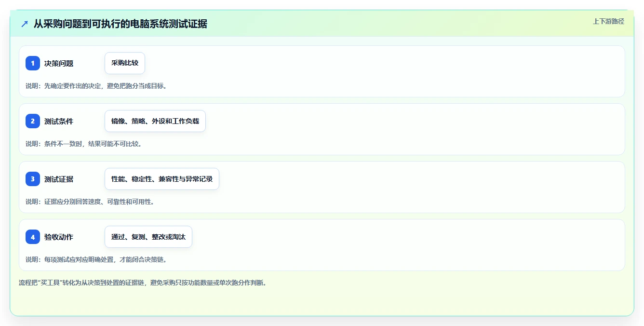Screen dimensions: 644x326
Task: Click the 验收动作 step label
Action: (59, 237)
